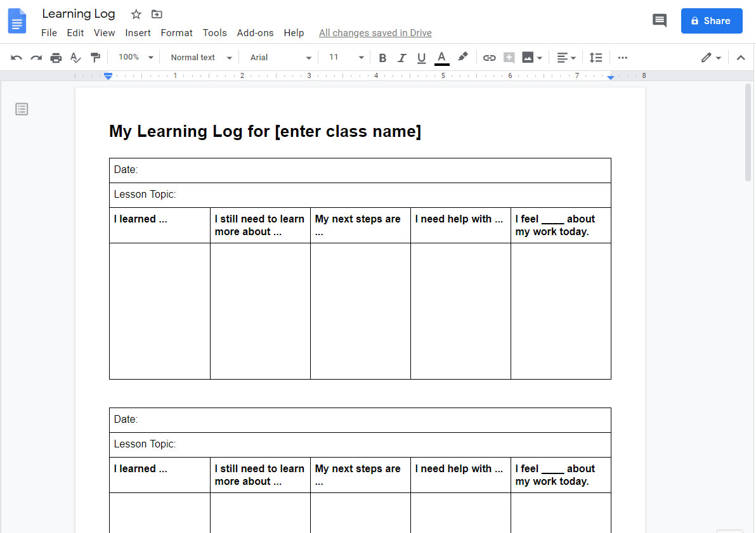This screenshot has width=756, height=533.
Task: Insert an image using the image icon
Action: pos(528,57)
